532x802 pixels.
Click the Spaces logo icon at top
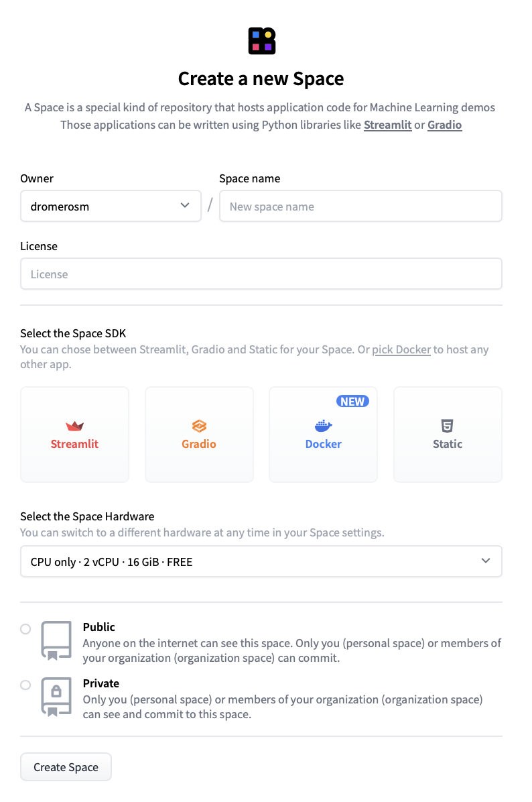pyautogui.click(x=261, y=41)
